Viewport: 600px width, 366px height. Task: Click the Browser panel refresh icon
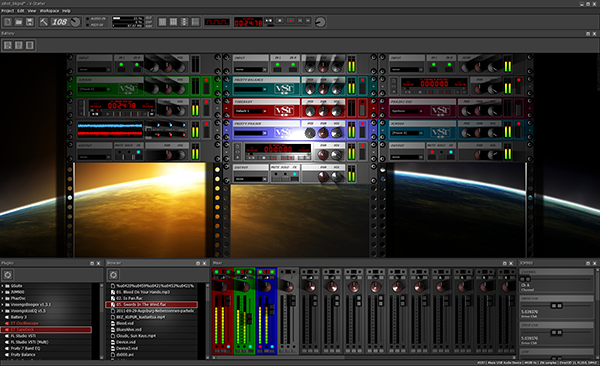113,274
